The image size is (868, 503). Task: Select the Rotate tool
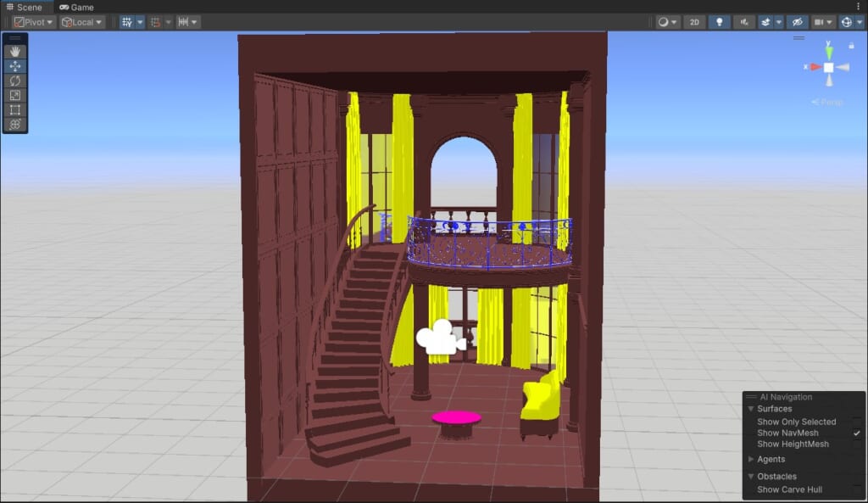(x=15, y=81)
